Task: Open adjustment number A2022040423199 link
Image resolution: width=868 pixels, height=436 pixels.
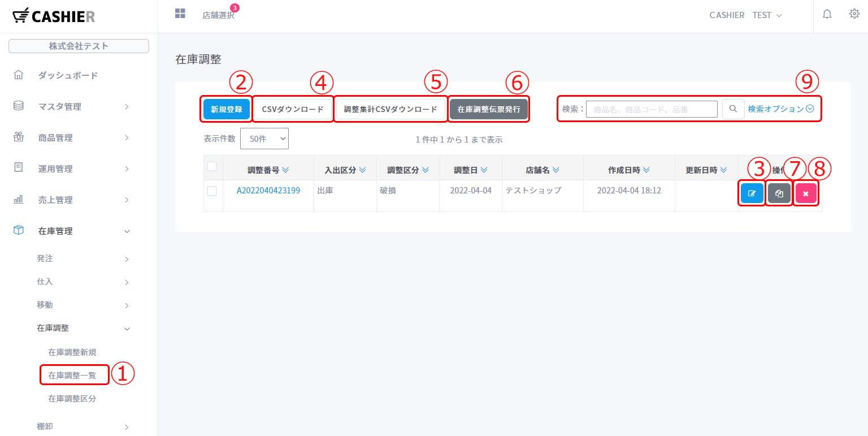Action: coord(268,191)
